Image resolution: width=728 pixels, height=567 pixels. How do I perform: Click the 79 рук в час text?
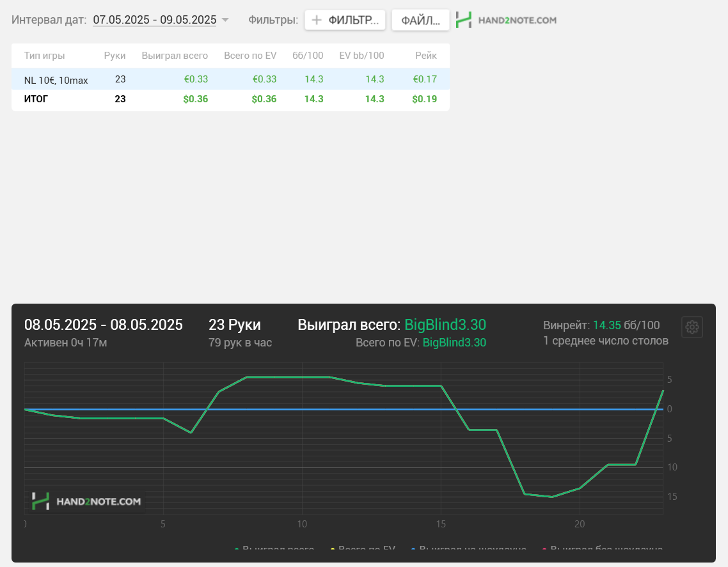pos(240,343)
